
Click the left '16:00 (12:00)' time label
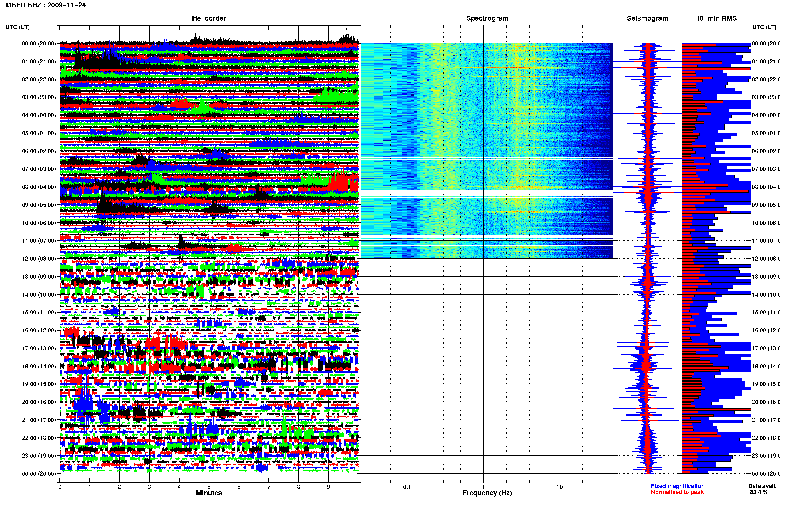39,330
